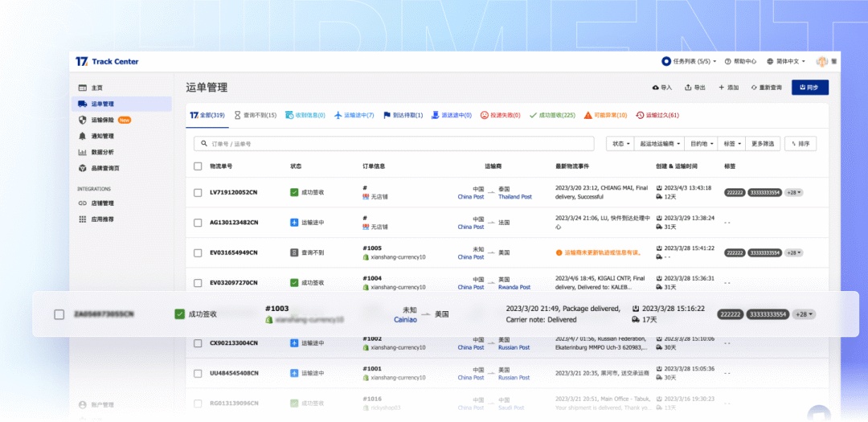868x422 pixels.
Task: Expand +28 tags on EV031654949CN row
Action: pyautogui.click(x=794, y=252)
